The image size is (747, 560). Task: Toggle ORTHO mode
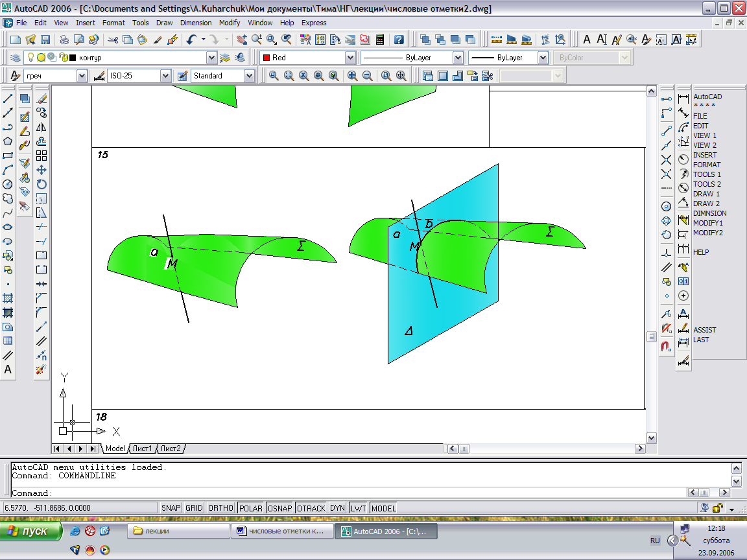pyautogui.click(x=220, y=508)
